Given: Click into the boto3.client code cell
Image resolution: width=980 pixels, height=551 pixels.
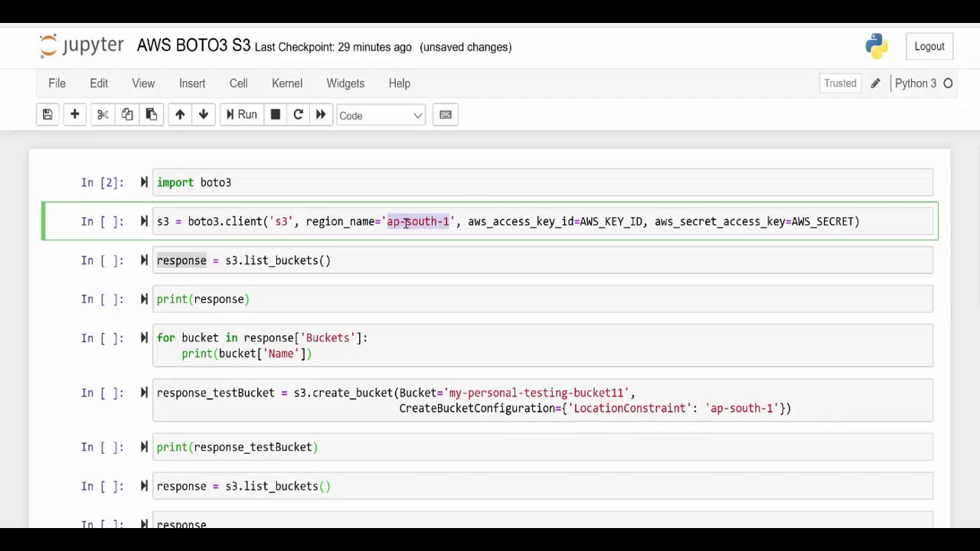Looking at the screenshot, I should (x=543, y=221).
